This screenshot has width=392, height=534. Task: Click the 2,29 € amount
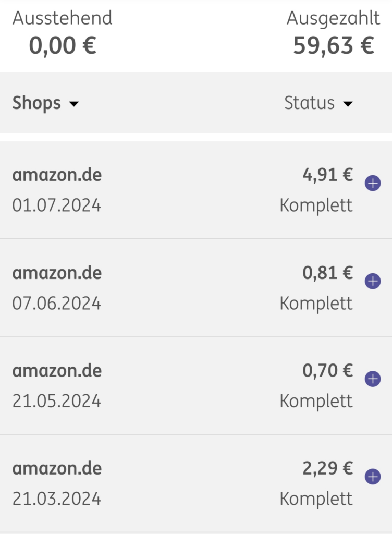pos(328,468)
